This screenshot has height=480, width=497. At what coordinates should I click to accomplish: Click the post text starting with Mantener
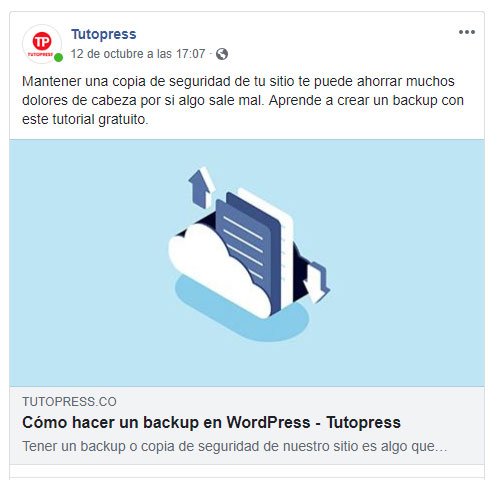(243, 100)
